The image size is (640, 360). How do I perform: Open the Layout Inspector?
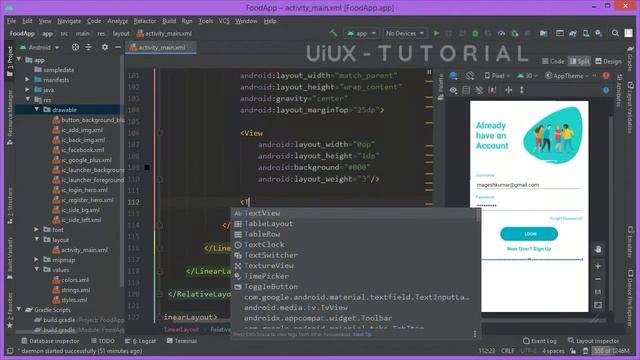[593, 341]
